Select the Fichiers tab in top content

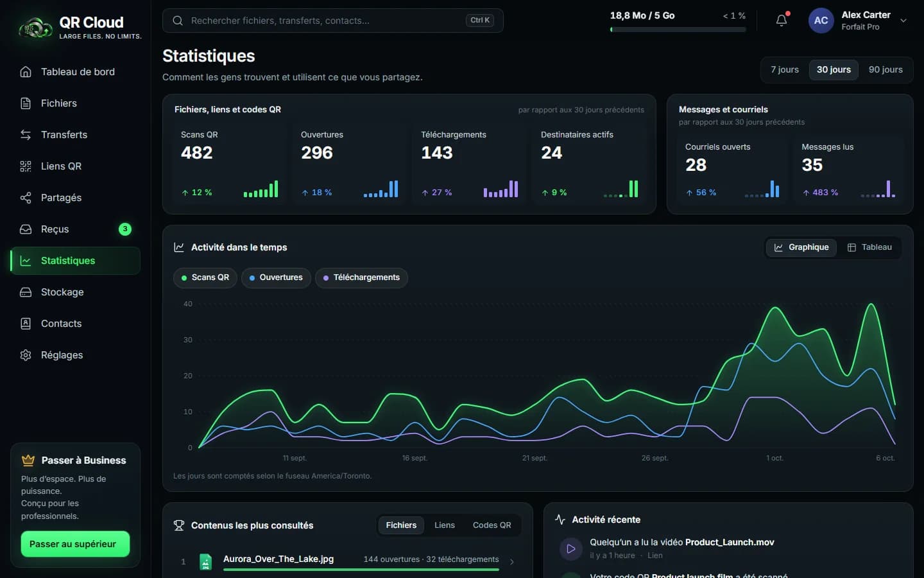[x=401, y=525]
